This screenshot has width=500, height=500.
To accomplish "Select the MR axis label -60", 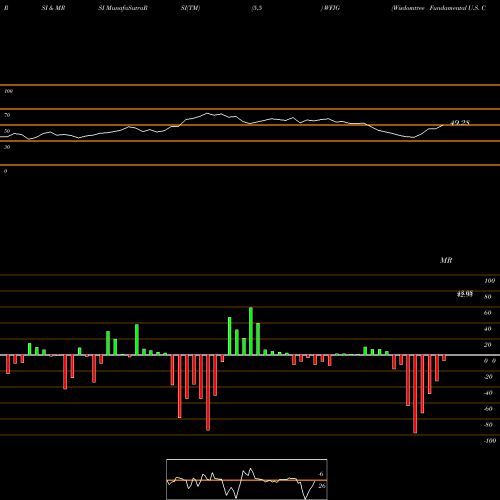I will tap(488, 409).
